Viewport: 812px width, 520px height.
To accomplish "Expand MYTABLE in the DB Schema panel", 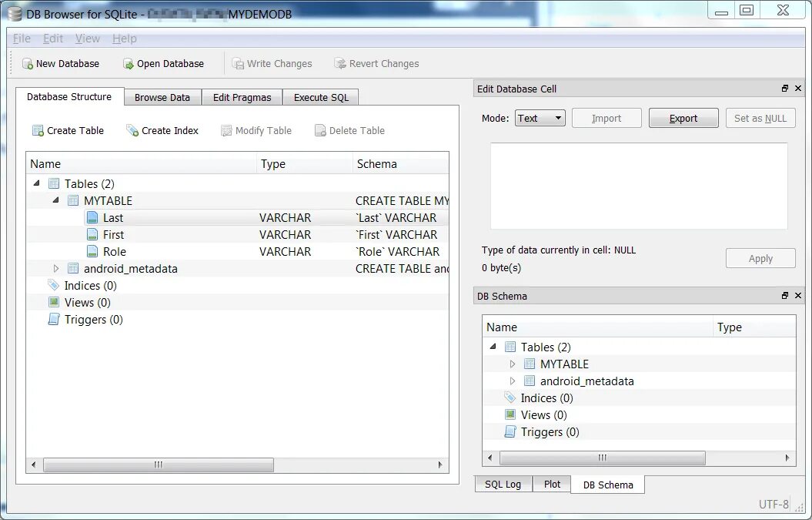I will pos(512,364).
